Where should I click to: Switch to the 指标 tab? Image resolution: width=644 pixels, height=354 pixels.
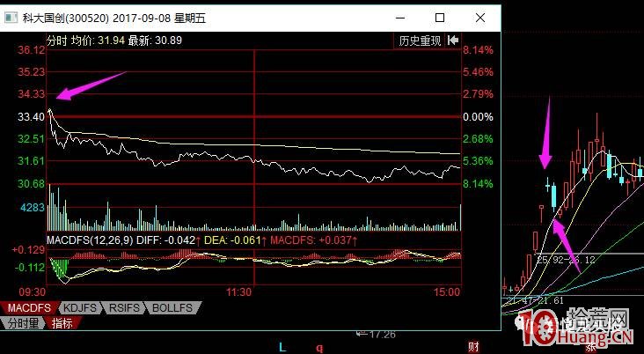click(x=62, y=323)
